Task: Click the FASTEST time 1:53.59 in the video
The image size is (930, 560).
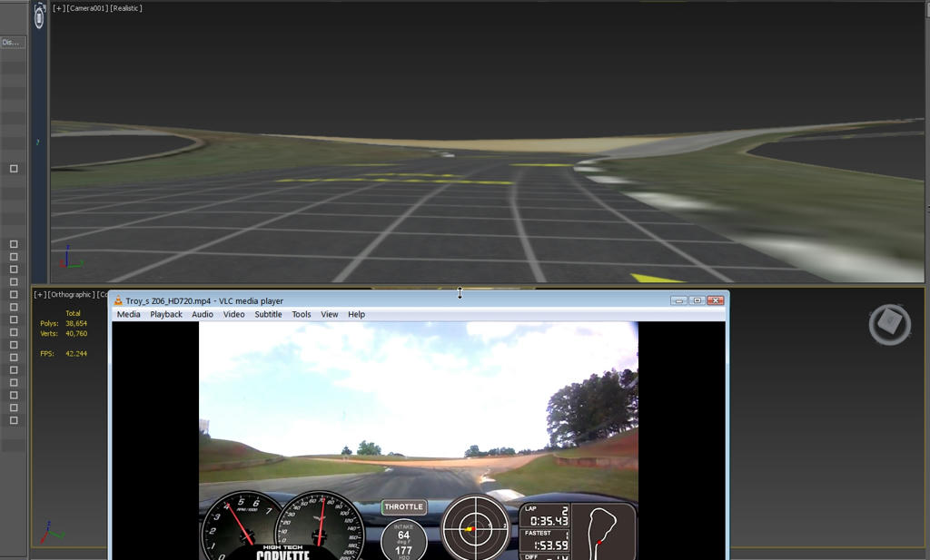Action: coord(551,545)
